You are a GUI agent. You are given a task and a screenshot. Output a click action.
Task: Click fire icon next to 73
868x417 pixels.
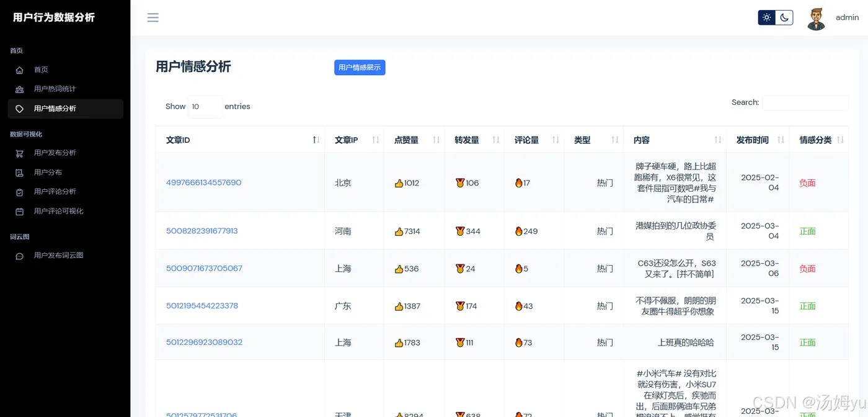click(519, 343)
